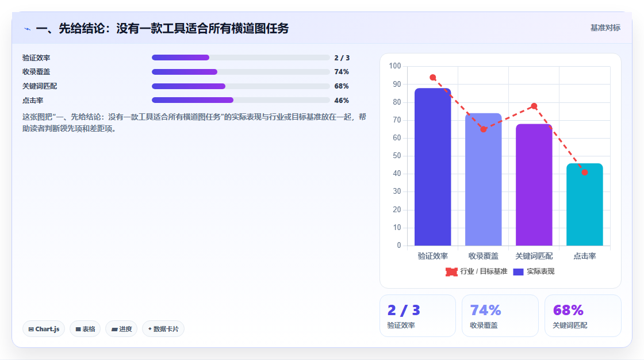Click the red benchmark point on 点击率 bar
Image resolution: width=644 pixels, height=360 pixels.
point(584,172)
